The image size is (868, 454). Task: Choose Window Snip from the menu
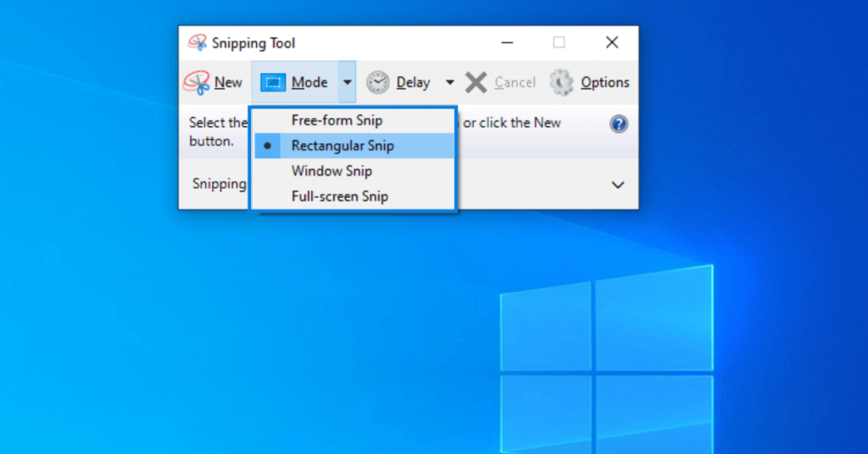coord(354,171)
